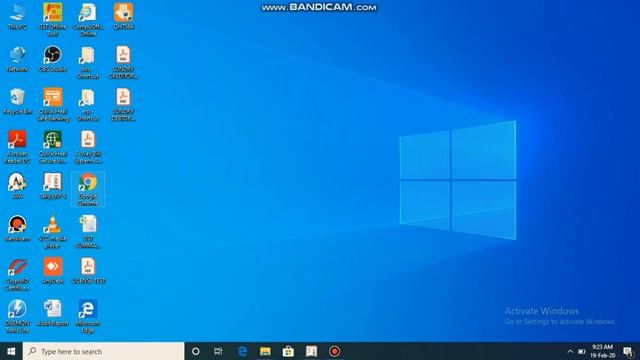The image size is (640, 360).
Task: Open the Recycle Bin icon
Action: (18, 101)
